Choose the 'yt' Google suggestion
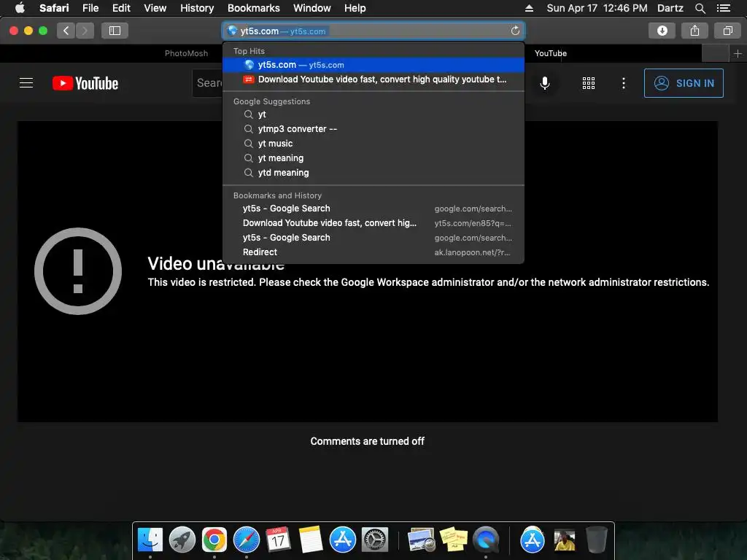This screenshot has width=747, height=560. [373, 114]
